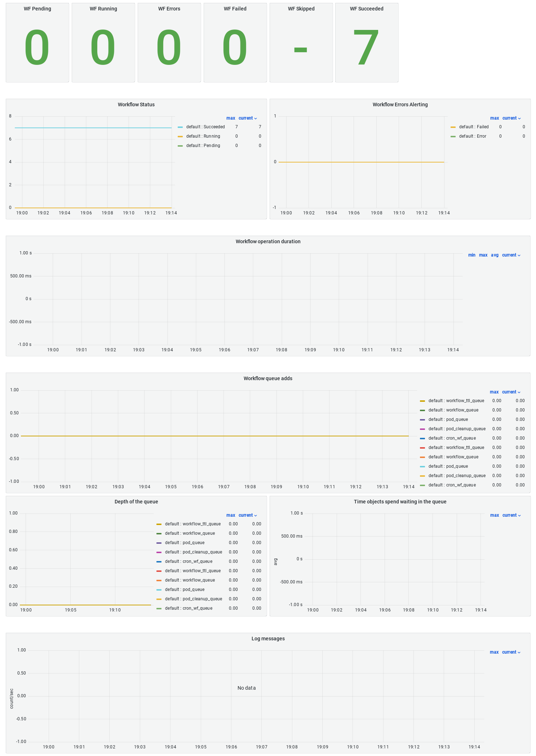Sort Log messages legend by current

click(511, 652)
